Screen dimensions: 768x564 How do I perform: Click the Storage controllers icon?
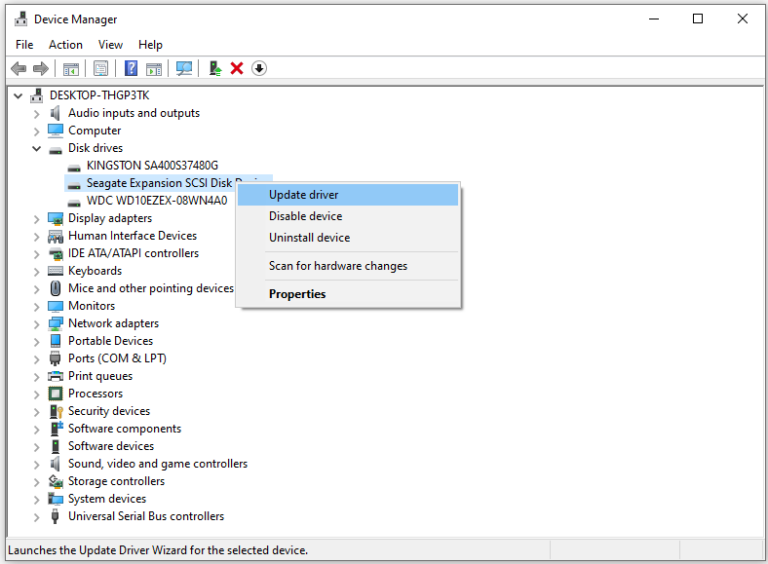55,481
